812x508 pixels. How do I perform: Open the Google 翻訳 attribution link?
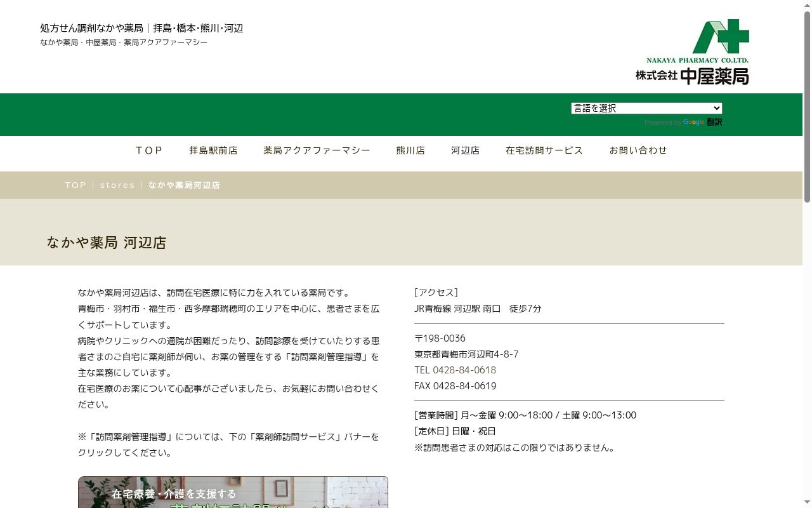[x=702, y=123]
